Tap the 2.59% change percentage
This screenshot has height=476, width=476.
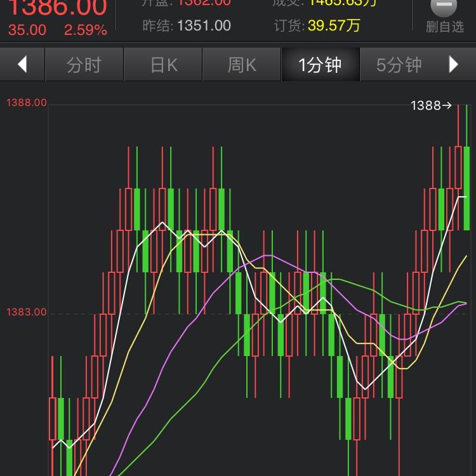coord(85,30)
